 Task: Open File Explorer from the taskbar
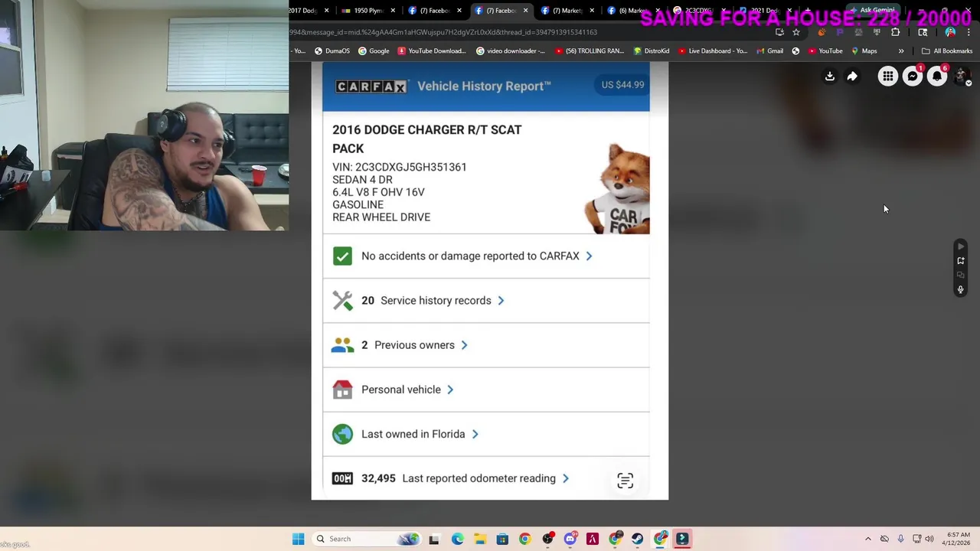pyautogui.click(x=479, y=539)
